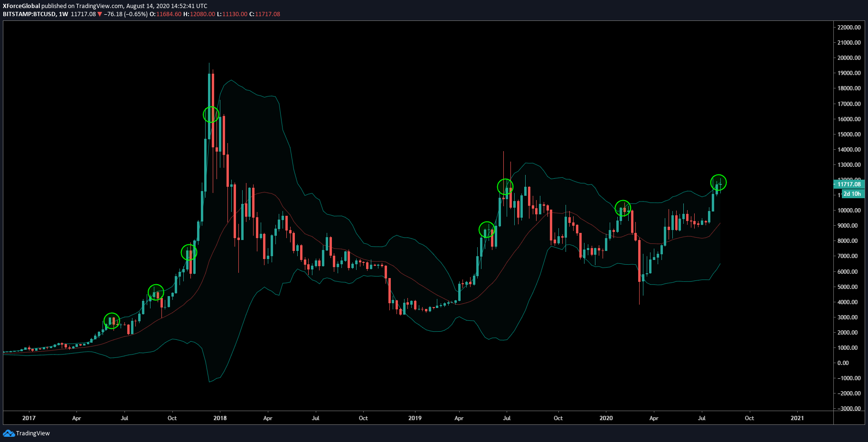Click the 15000.00 price axis label
This screenshot has height=442, width=868.
849,134
